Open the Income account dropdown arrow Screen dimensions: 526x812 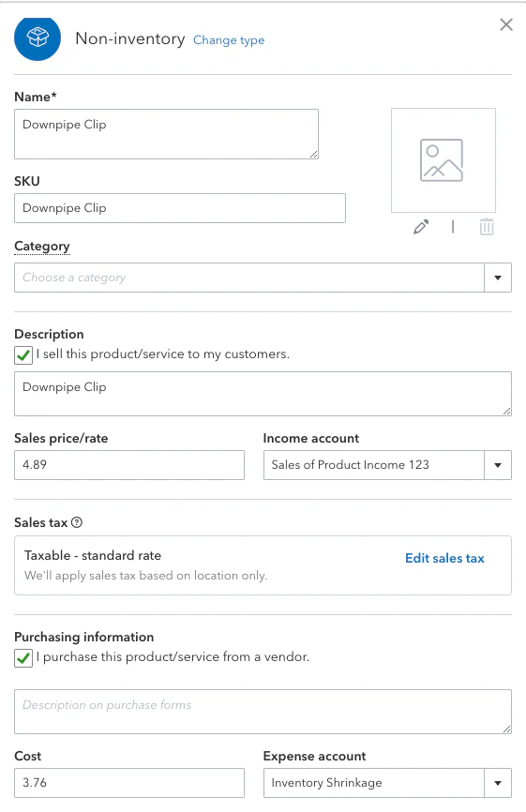[x=498, y=465]
